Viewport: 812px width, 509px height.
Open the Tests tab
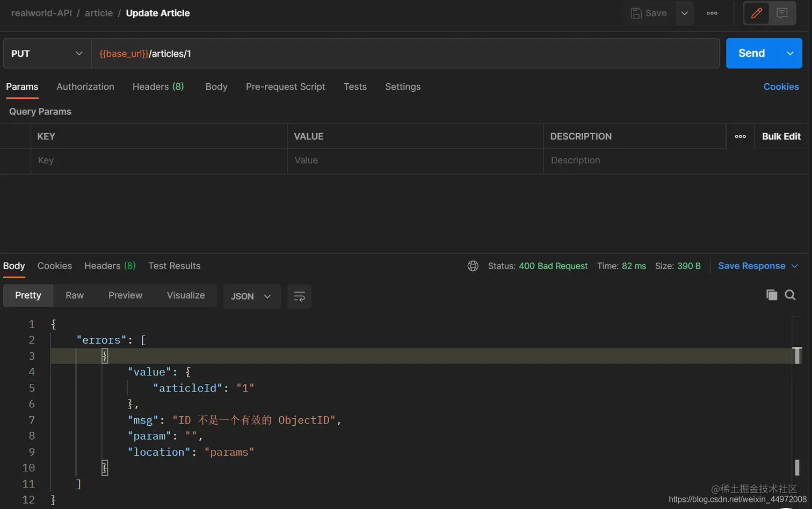355,86
